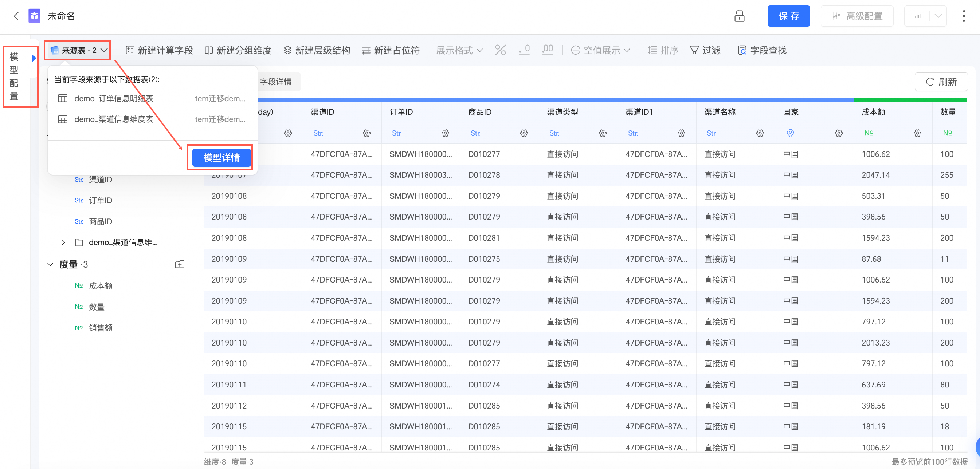Open settings gear for 成本额 column

click(917, 133)
